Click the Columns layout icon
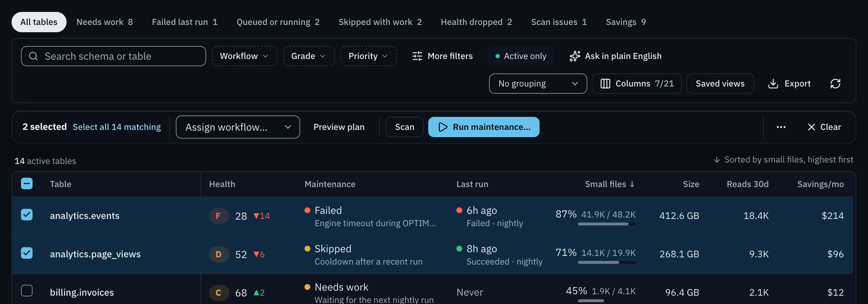Screen dimensions: 868x304 [x=605, y=84]
